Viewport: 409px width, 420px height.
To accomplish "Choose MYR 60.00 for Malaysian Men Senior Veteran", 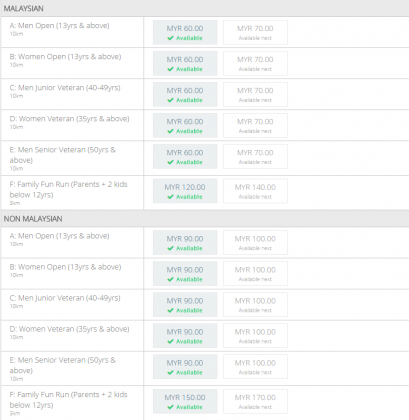I will 185,156.
